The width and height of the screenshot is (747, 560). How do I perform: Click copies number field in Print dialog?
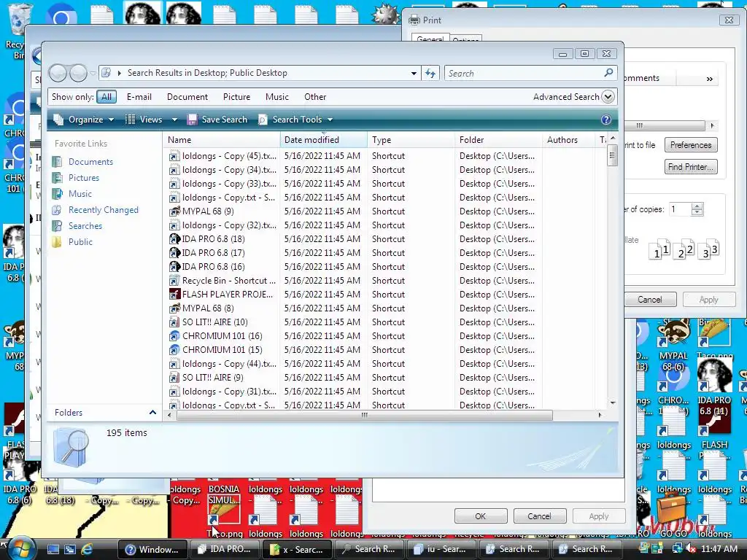tap(680, 209)
